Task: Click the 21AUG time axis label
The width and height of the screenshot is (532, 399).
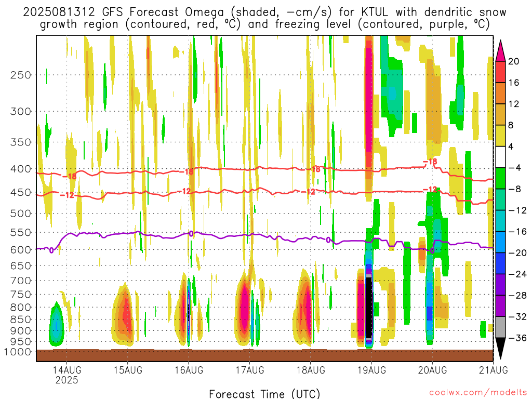Action: pos(494,370)
